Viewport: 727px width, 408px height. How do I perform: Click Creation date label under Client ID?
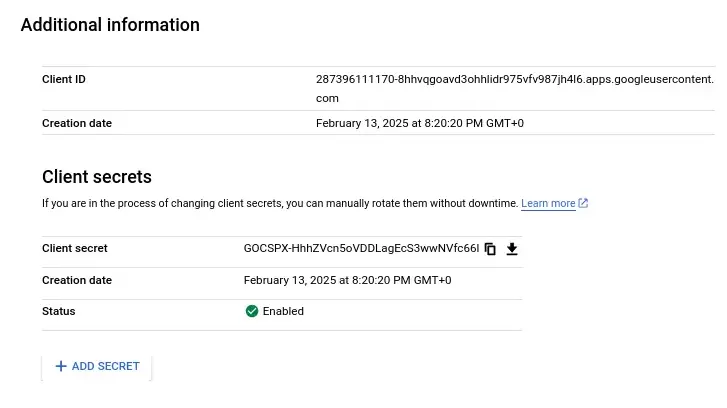click(x=77, y=123)
